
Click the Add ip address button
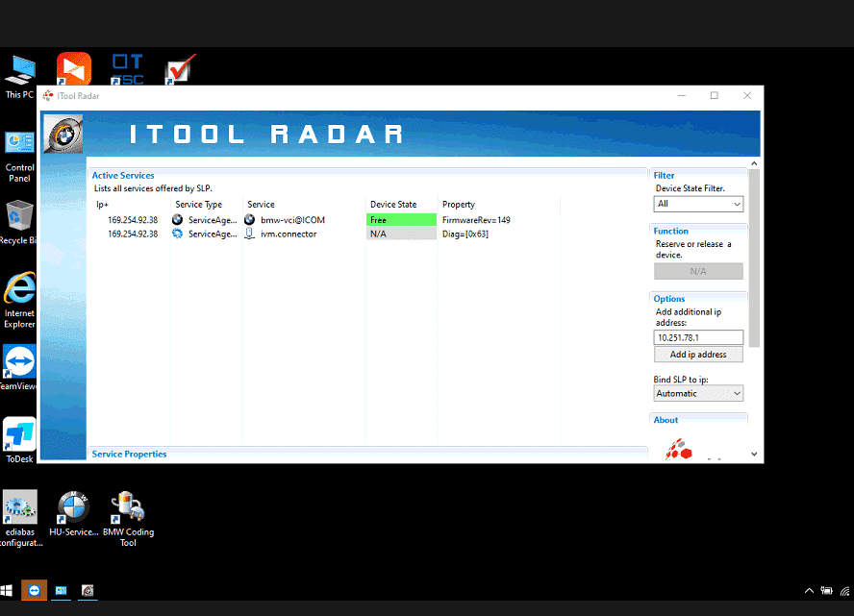(x=698, y=355)
